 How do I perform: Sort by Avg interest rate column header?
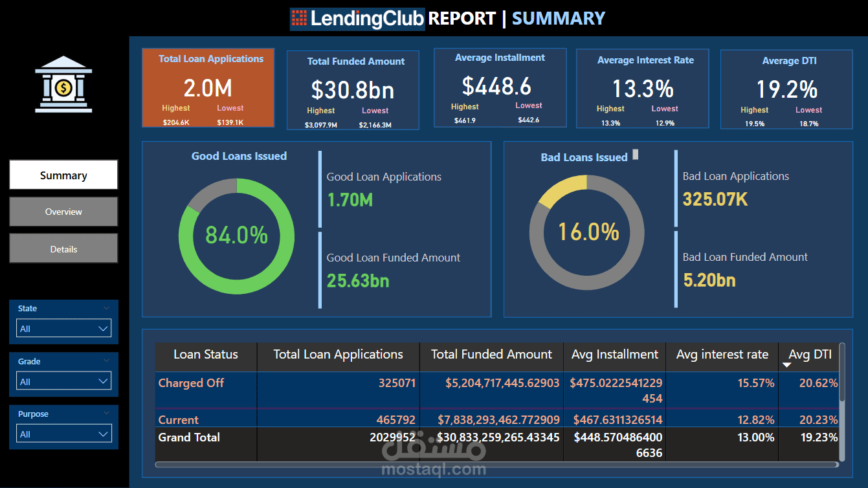722,355
